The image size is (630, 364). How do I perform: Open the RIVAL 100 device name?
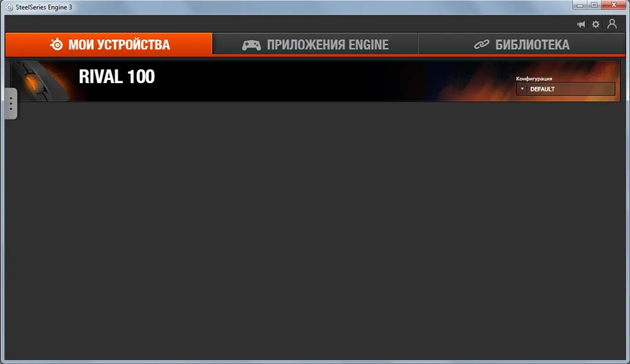click(x=117, y=76)
